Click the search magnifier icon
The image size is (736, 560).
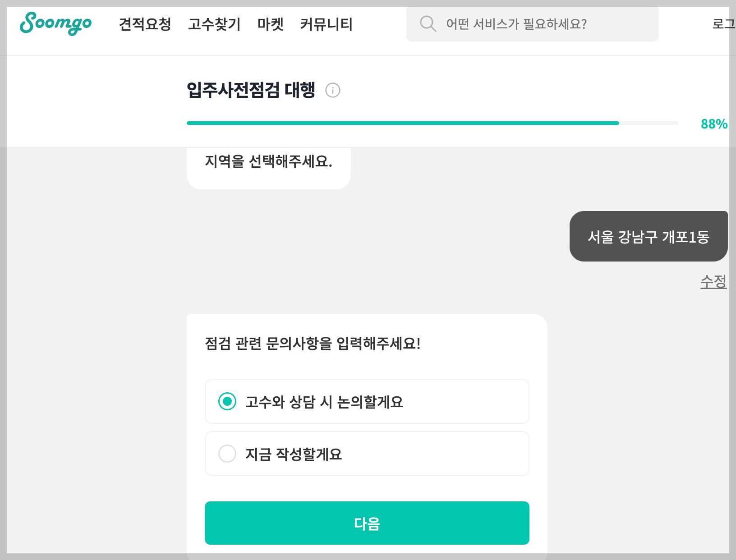pos(428,23)
